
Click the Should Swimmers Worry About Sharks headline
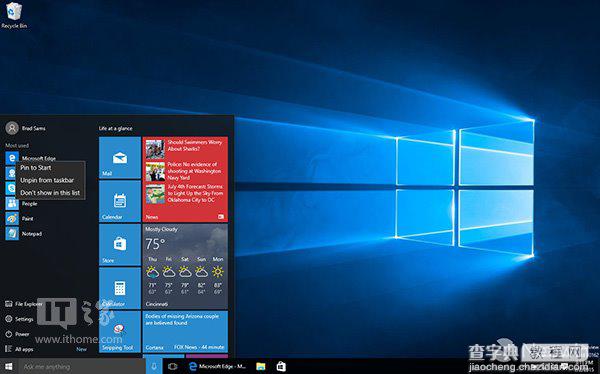point(195,145)
